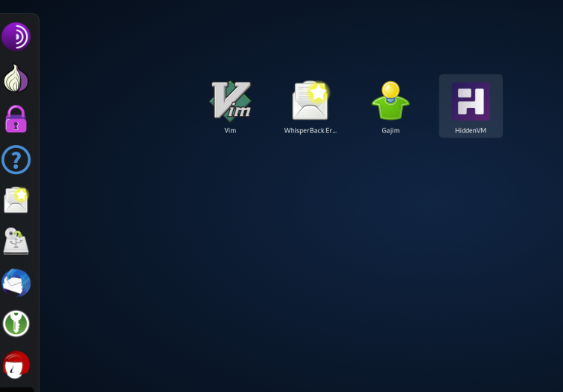
Task: Open the pink padlock dock icon
Action: [x=16, y=119]
